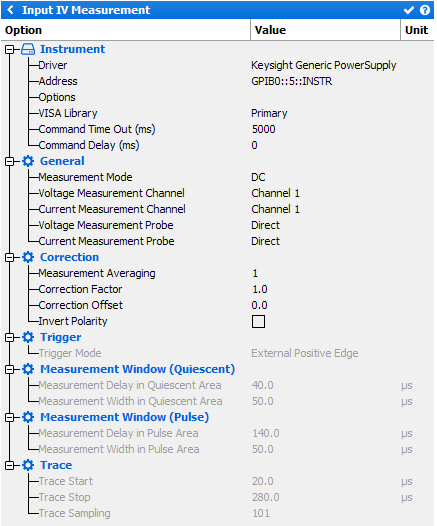Screen dimensions: 437x526
Task: Open the help question mark icon
Action: point(425,10)
